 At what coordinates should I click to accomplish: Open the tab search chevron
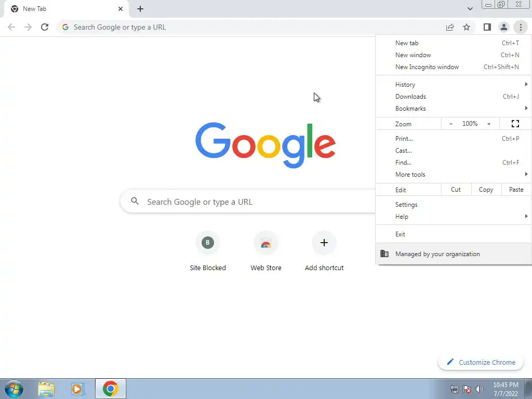[470, 9]
